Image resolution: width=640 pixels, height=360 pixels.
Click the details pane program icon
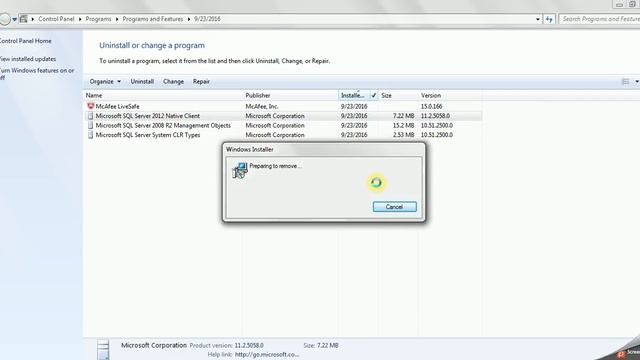tap(103, 349)
